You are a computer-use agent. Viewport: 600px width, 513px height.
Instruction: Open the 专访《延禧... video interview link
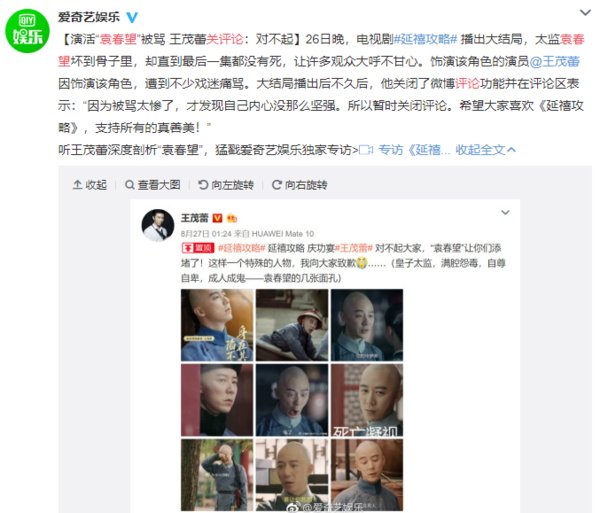[404, 150]
